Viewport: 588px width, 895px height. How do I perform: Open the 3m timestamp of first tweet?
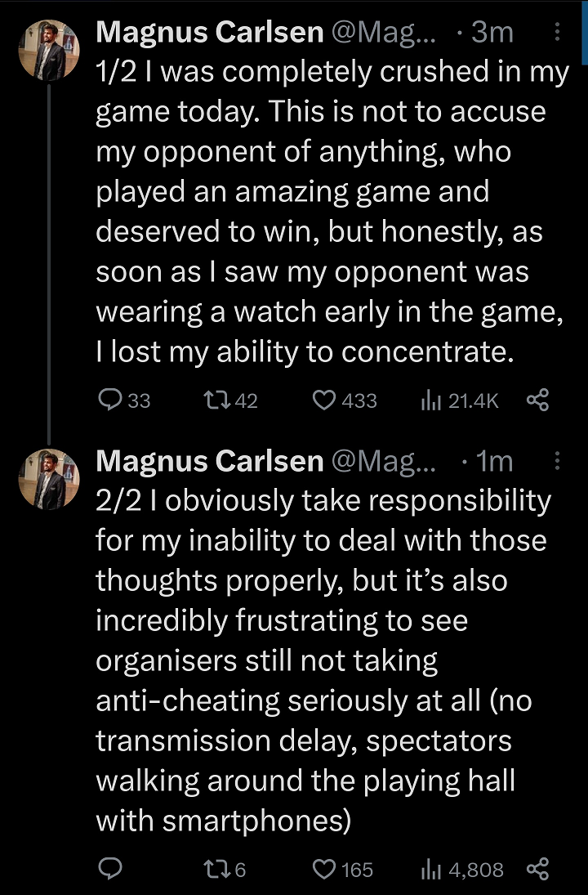[x=492, y=33]
